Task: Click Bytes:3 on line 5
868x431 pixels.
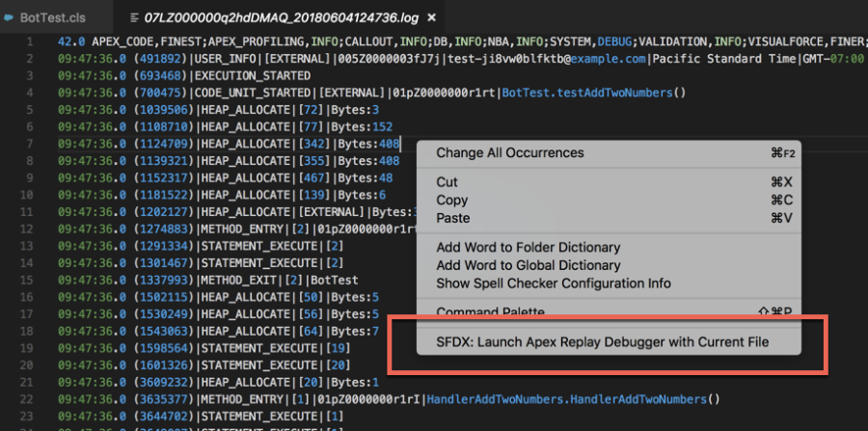Action: (x=356, y=110)
